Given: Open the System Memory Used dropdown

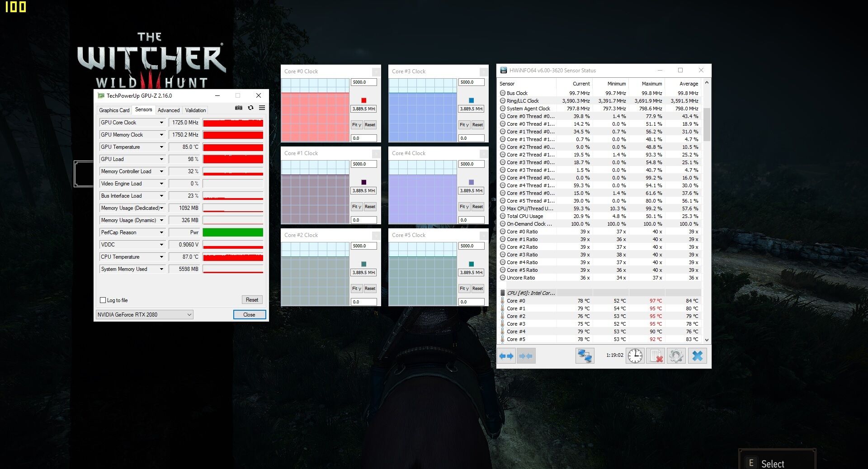Looking at the screenshot, I should click(161, 269).
